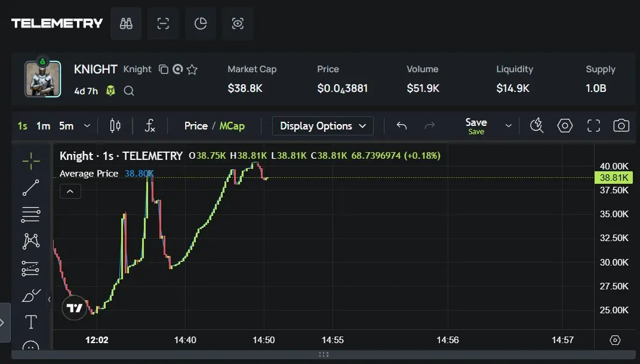Open the quick search lightning icon

(x=536, y=126)
